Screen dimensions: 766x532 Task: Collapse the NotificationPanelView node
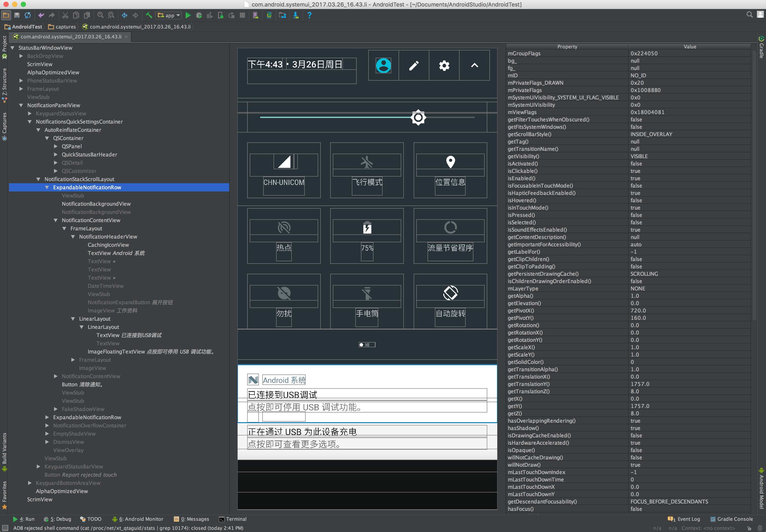[21, 105]
